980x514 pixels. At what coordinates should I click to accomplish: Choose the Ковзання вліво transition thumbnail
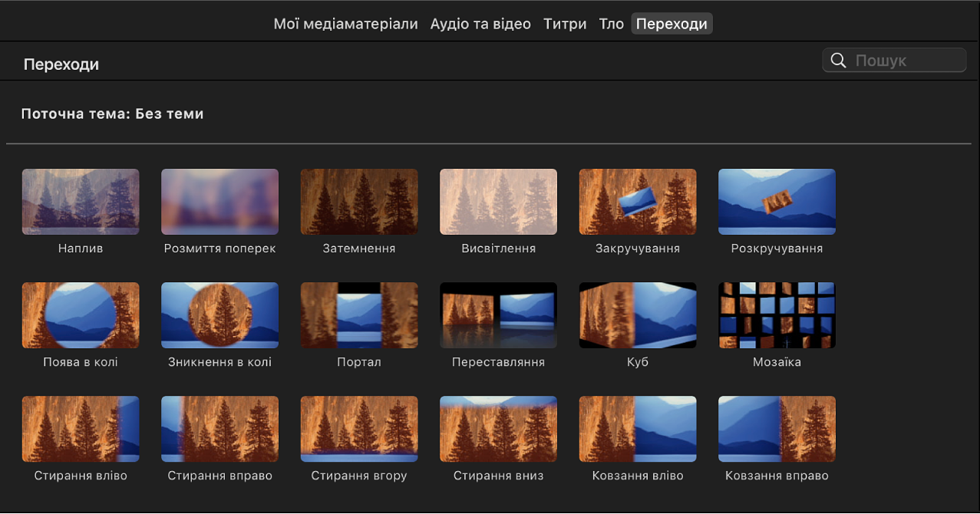[638, 429]
